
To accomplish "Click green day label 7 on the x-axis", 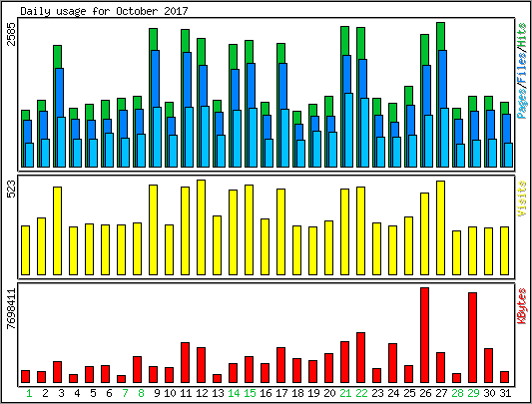I will pyautogui.click(x=125, y=393).
